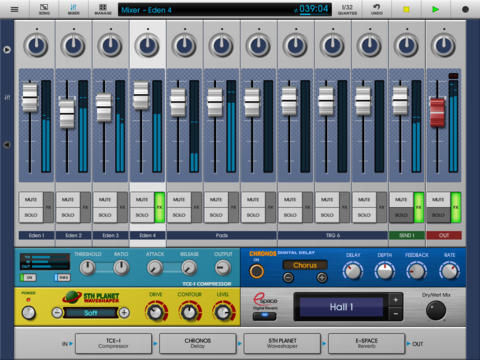Image resolution: width=480 pixels, height=360 pixels.
Task: Click the red OUT master fader
Action: (x=437, y=113)
